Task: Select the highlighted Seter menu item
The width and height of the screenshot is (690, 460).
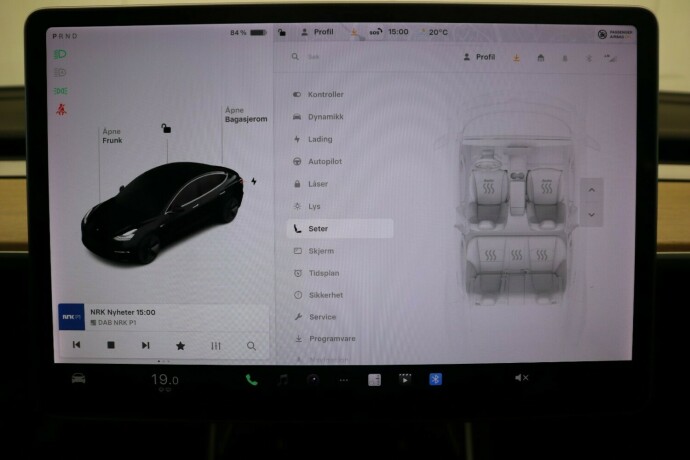Action: click(340, 228)
